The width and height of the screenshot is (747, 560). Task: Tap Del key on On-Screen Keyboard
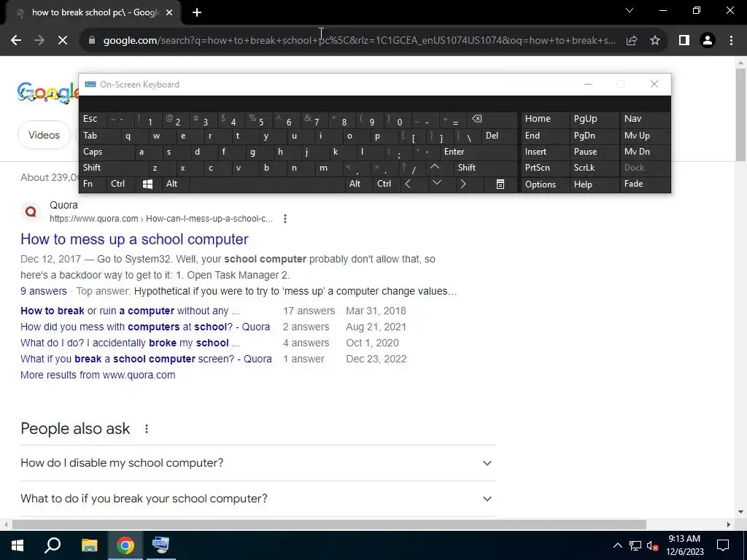point(499,136)
